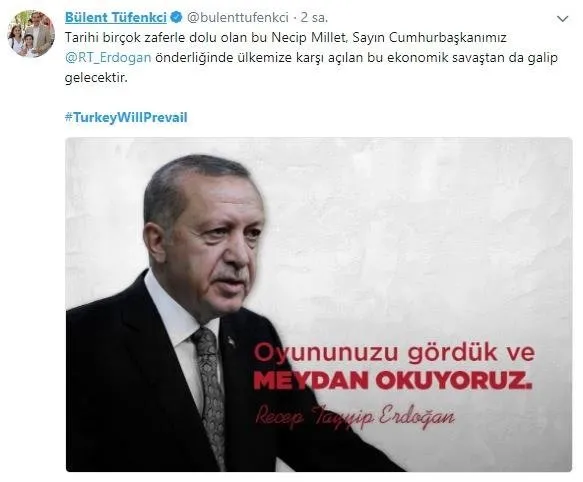The image size is (583, 482).
Task: Click the 'Necip Millet' phrase in the tweet
Action: (x=310, y=38)
